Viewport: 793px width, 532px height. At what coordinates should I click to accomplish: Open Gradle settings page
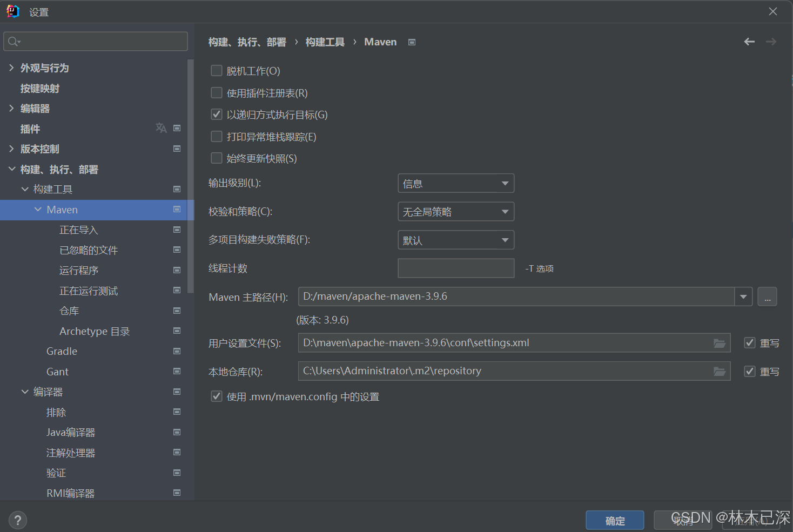coord(62,352)
